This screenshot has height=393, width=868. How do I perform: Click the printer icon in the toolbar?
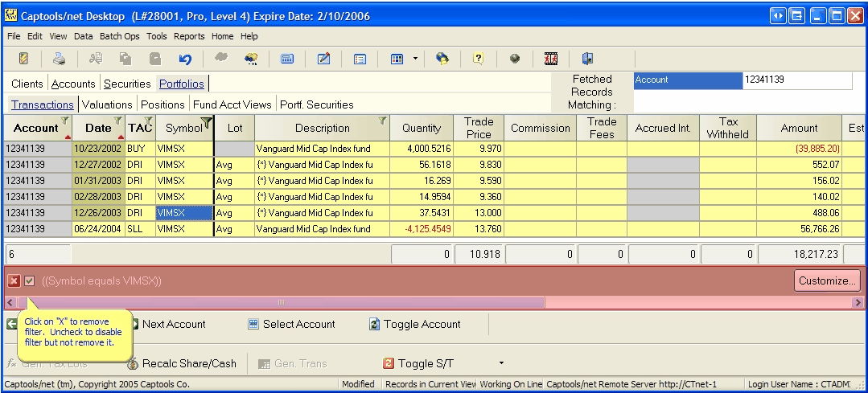[59, 59]
